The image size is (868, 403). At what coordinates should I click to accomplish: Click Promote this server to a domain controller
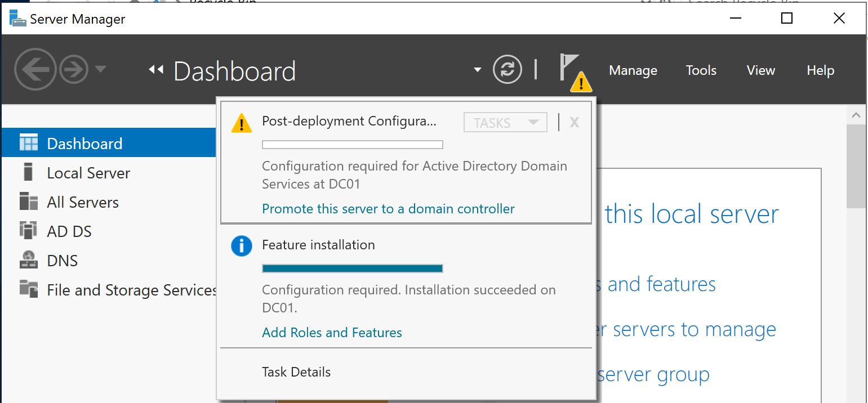[388, 208]
